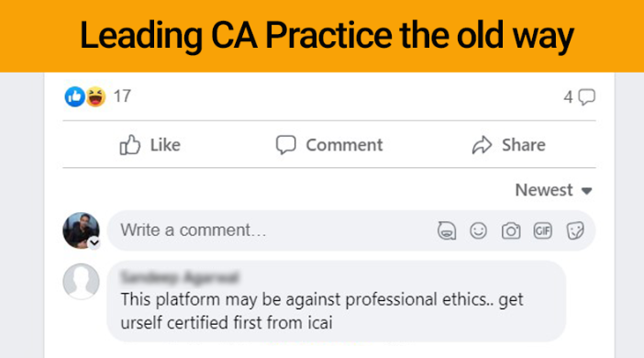This screenshot has width=644, height=358.
Task: Open the Newest sort dropdown
Action: click(x=554, y=190)
